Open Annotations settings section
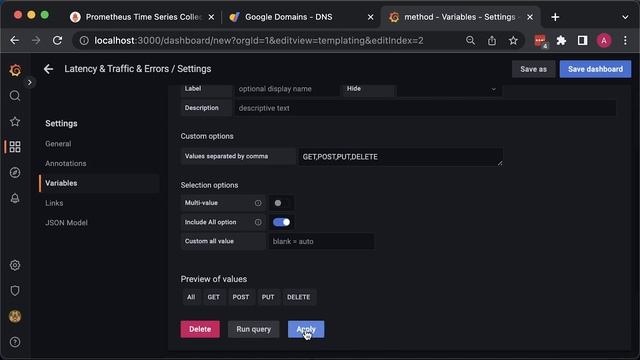This screenshot has width=640, height=360. (x=66, y=163)
